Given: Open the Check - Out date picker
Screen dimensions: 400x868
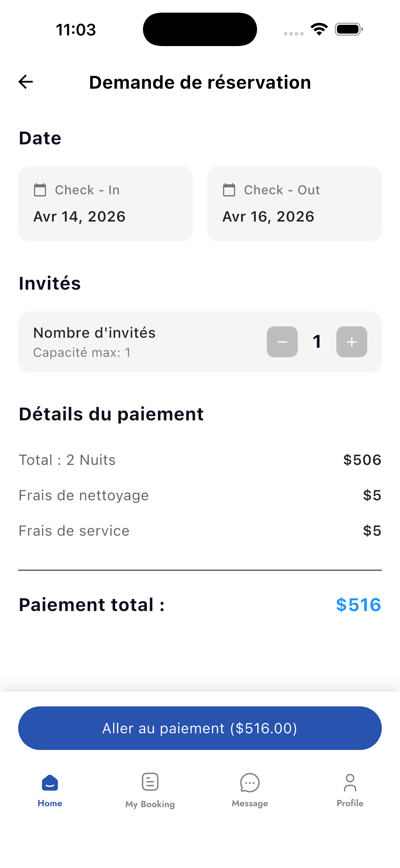Looking at the screenshot, I should click(x=295, y=203).
